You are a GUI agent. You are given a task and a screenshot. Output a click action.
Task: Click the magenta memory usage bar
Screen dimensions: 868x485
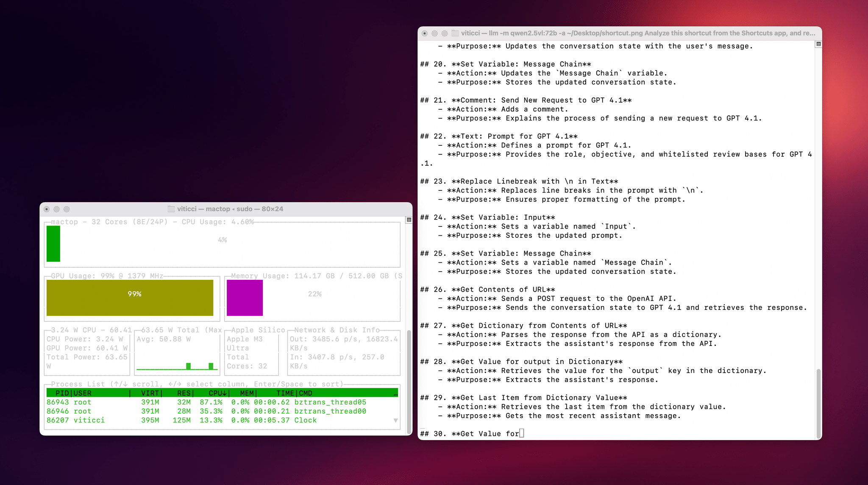click(x=245, y=298)
